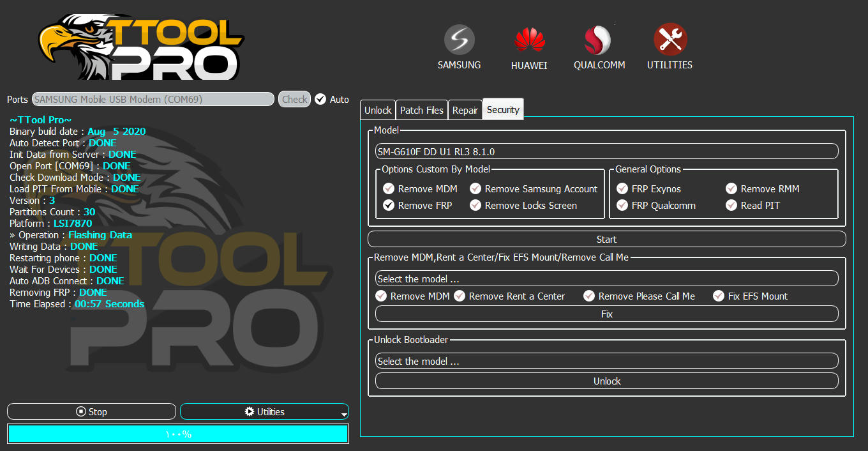Toggle the Remove Samsung Account checkbox
868x451 pixels.
(x=475, y=188)
